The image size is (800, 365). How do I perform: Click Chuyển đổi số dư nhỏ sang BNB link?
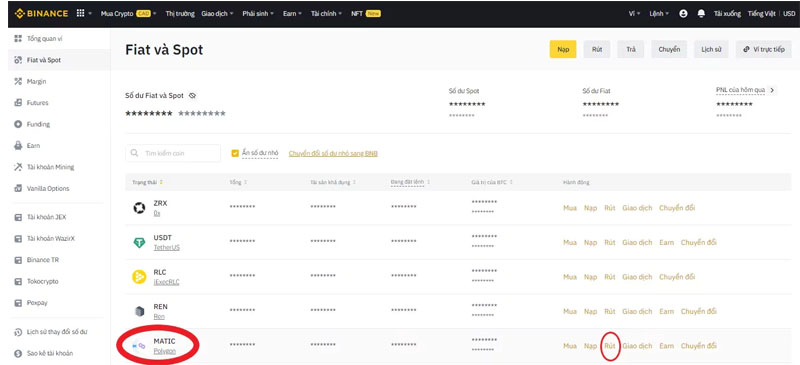point(333,153)
